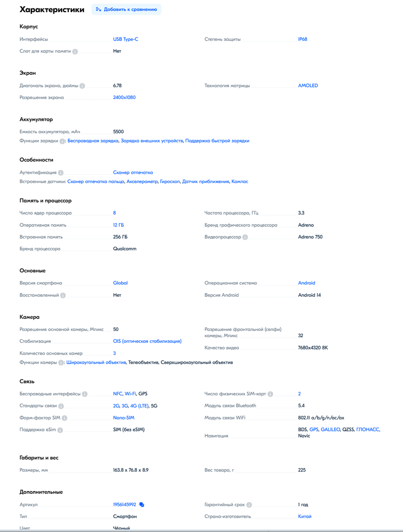
Task: Select the 'Беспроводная зарядка' link
Action: [x=93, y=141]
